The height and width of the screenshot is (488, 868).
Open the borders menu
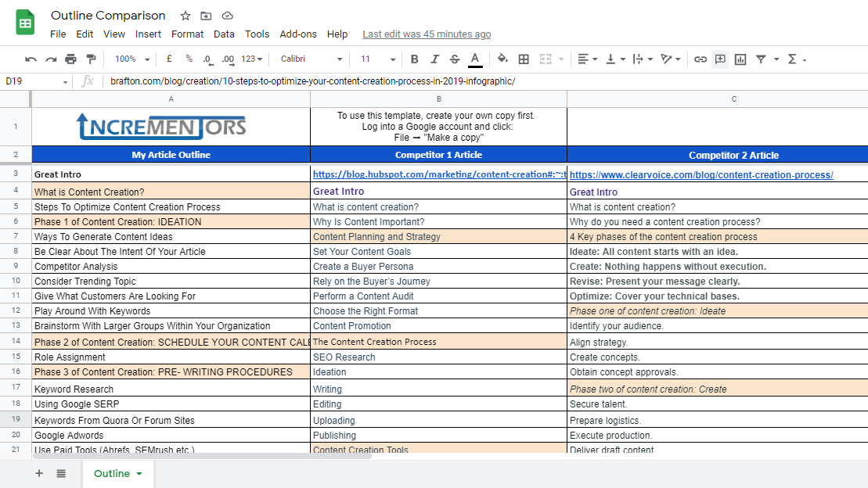[523, 59]
